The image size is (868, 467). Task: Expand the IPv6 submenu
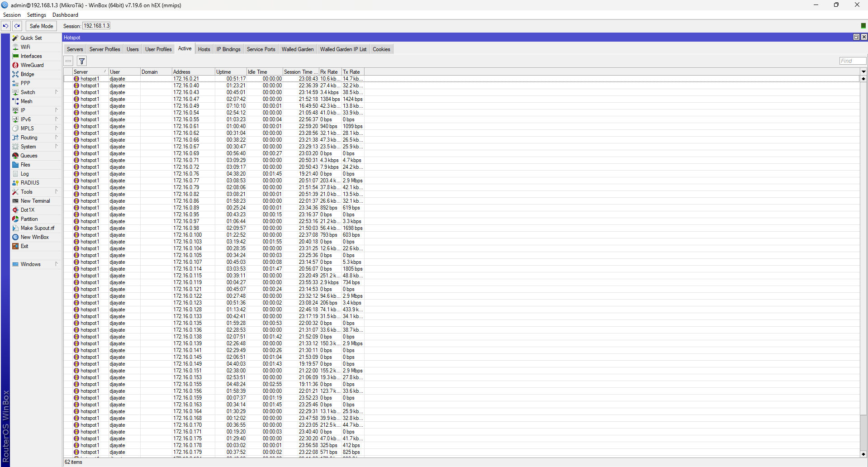coord(57,119)
